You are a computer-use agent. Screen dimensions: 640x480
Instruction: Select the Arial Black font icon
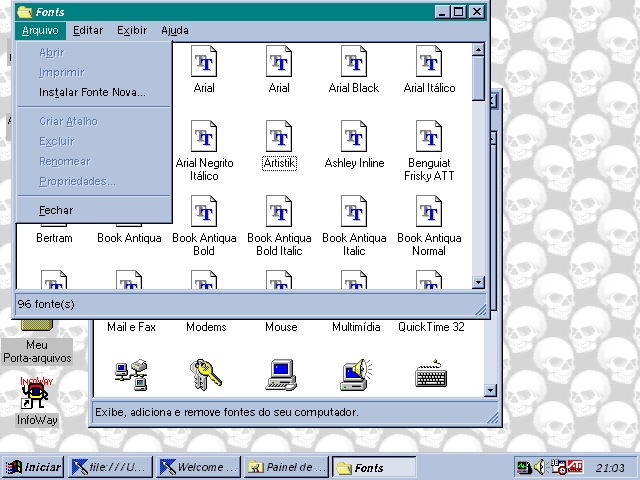pyautogui.click(x=354, y=61)
